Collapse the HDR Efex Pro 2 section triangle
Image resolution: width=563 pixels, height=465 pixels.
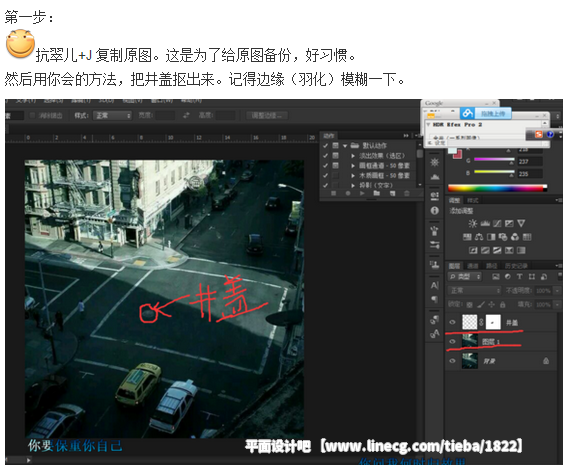pos(428,124)
